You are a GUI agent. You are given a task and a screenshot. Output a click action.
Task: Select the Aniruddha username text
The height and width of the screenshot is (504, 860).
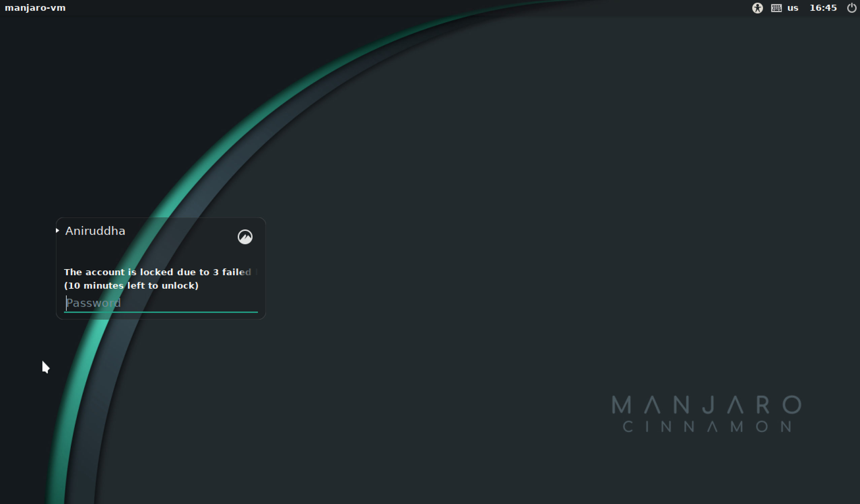coord(95,230)
